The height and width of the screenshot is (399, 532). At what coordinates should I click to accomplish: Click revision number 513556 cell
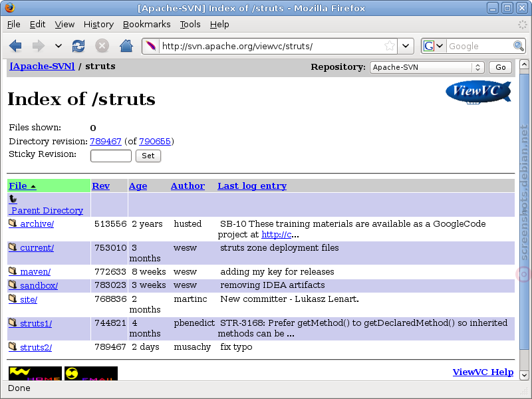(x=110, y=224)
